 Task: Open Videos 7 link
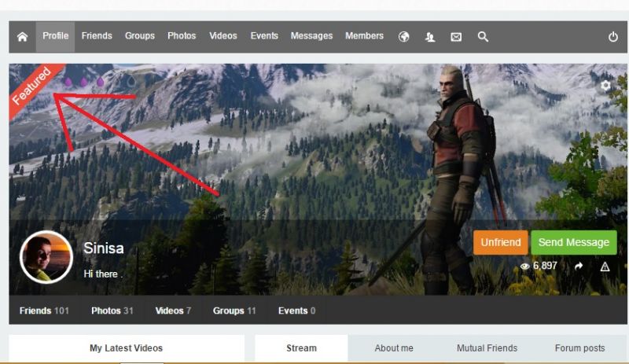pos(173,311)
